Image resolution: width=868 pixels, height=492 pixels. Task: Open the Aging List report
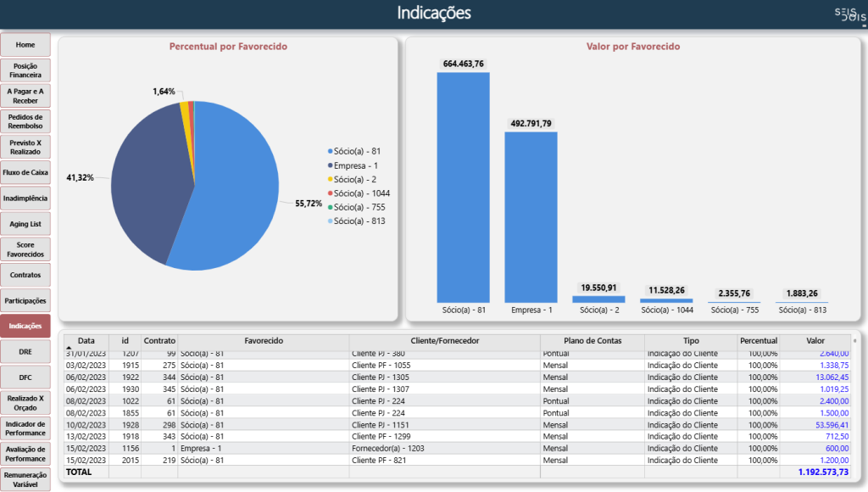25,224
